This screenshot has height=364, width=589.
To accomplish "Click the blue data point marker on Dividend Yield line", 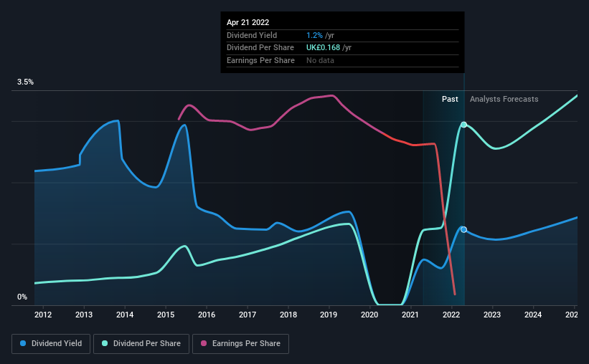I will (464, 230).
